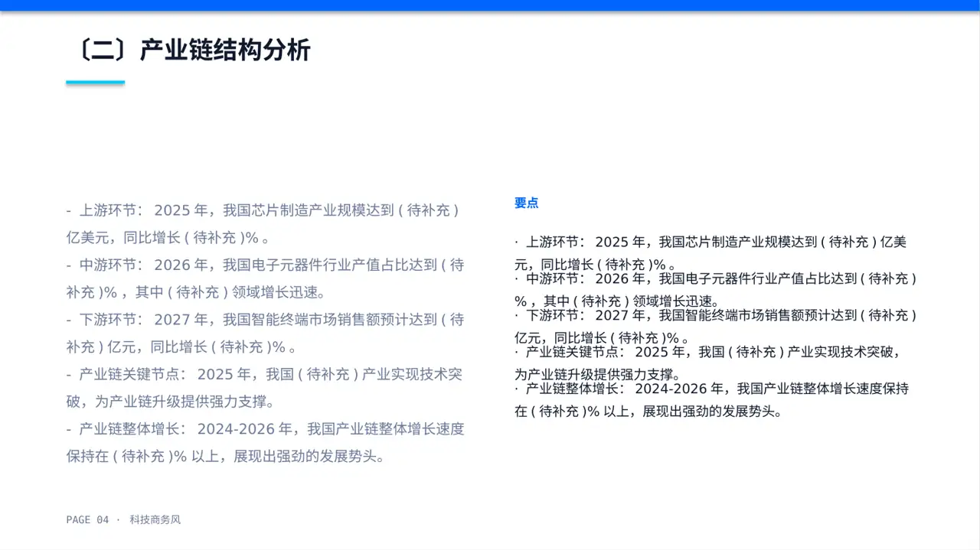Click the 产业链整体增长 dot-bullet line under 要点
The image size is (980, 550).
click(x=711, y=389)
